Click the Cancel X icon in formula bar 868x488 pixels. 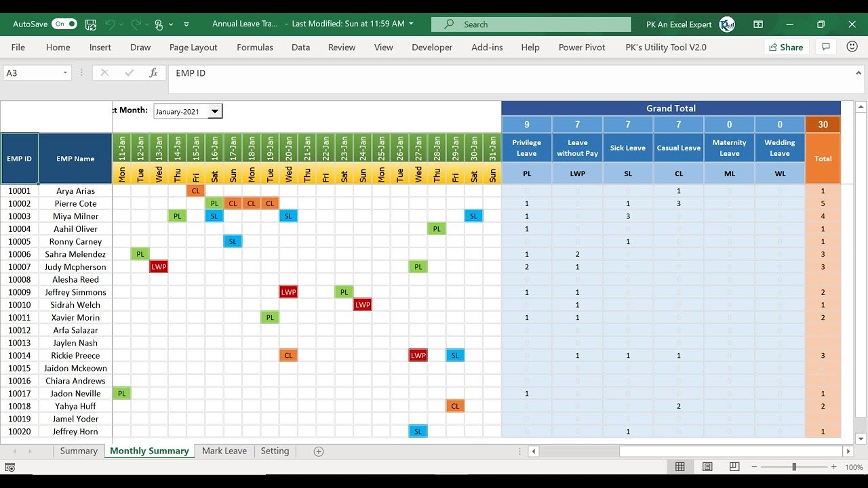pyautogui.click(x=104, y=73)
